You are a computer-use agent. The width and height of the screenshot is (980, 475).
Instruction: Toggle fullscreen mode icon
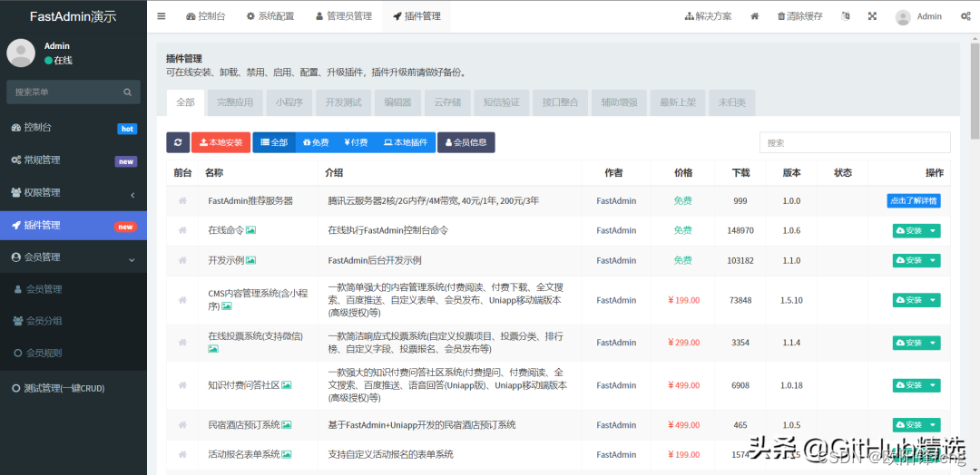(x=873, y=16)
